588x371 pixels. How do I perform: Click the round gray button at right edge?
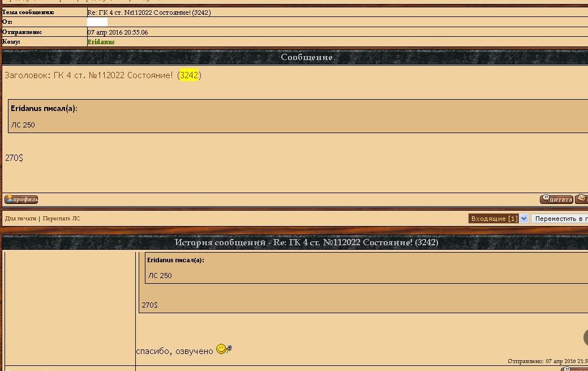[585, 338]
